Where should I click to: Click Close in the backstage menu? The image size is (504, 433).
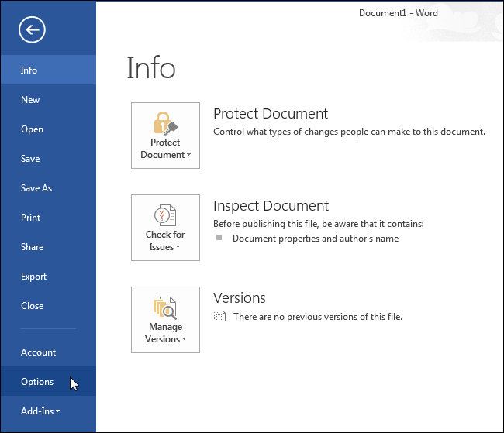pos(48,306)
